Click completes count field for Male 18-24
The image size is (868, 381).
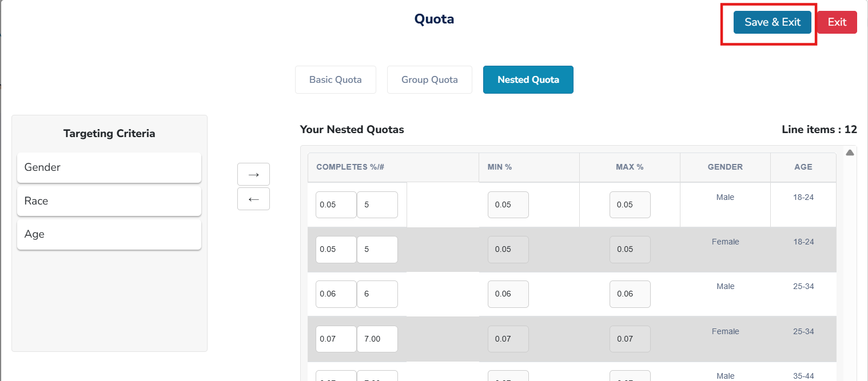pyautogui.click(x=377, y=204)
